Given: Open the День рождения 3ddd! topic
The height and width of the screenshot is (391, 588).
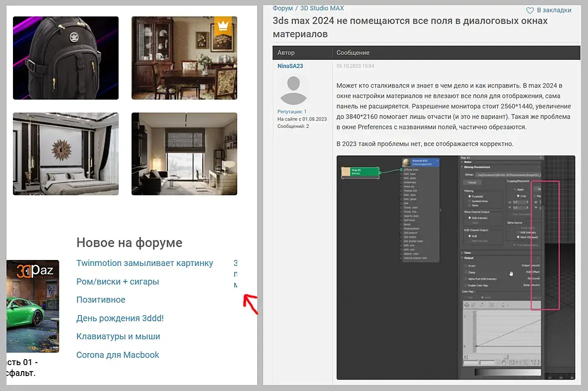Looking at the screenshot, I should (120, 318).
